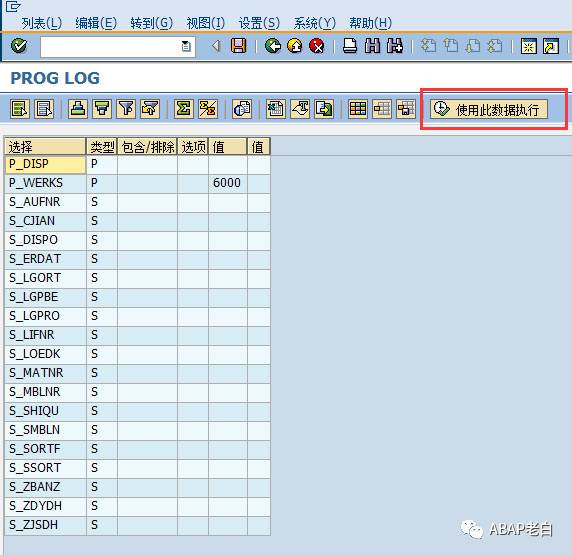Select the S_LGORT cell
Image resolution: width=572 pixels, height=555 pixels.
tap(45, 278)
